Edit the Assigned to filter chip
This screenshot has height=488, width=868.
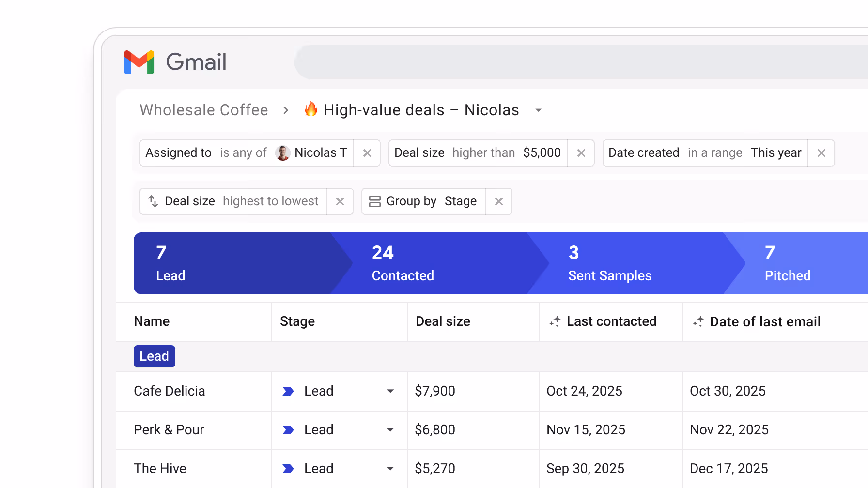(247, 153)
